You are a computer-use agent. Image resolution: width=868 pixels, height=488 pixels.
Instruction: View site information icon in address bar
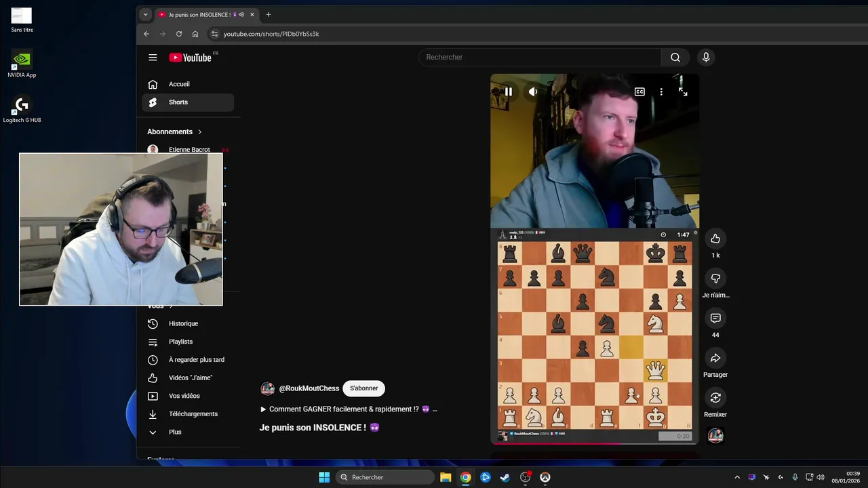pyautogui.click(x=214, y=34)
